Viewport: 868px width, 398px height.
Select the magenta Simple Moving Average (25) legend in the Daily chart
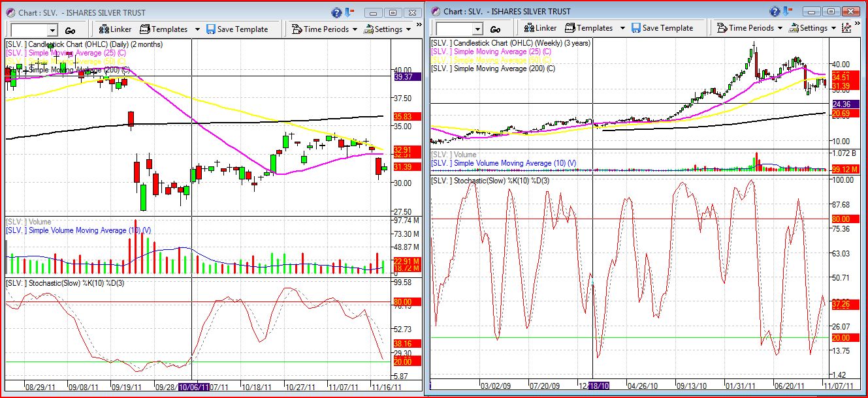coord(65,53)
